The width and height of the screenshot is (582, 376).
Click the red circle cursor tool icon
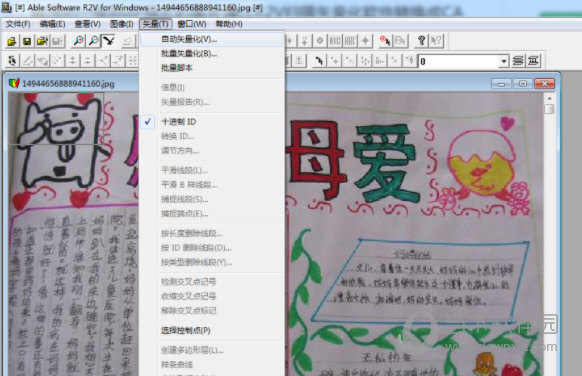[x=385, y=41]
